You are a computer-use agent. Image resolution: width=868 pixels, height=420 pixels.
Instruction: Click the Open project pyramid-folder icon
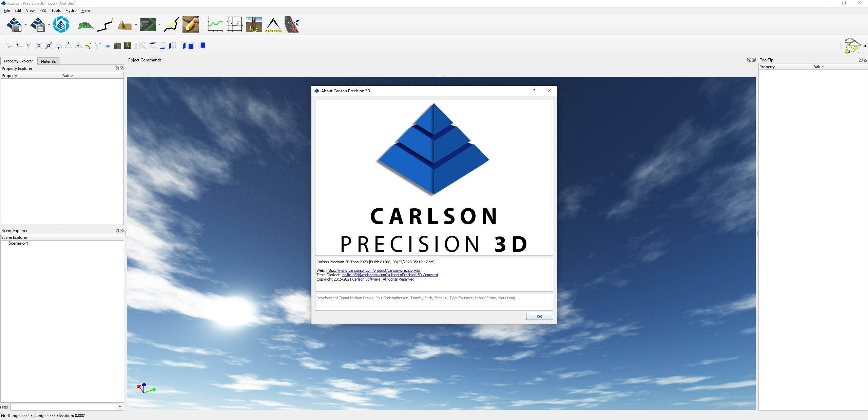[14, 24]
